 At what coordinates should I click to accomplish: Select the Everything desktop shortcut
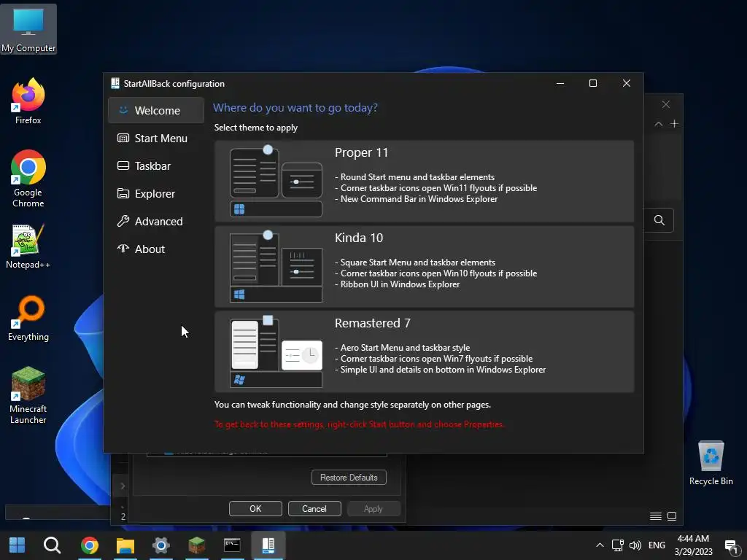(28, 318)
